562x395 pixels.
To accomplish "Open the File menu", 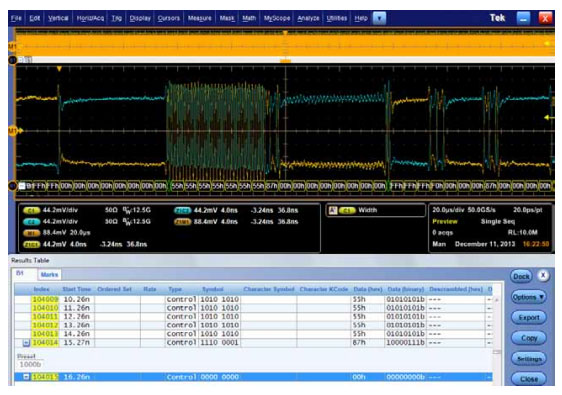I will 16,18.
